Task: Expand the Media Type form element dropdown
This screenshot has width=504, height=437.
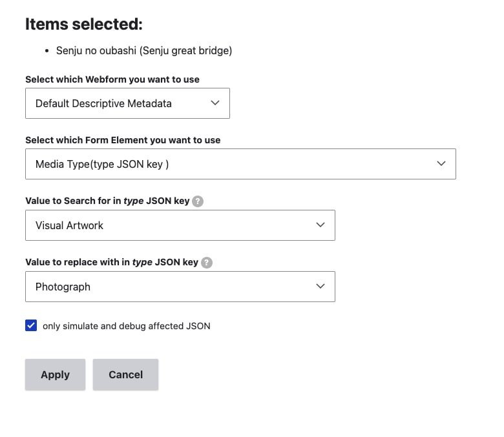Action: pos(240,164)
